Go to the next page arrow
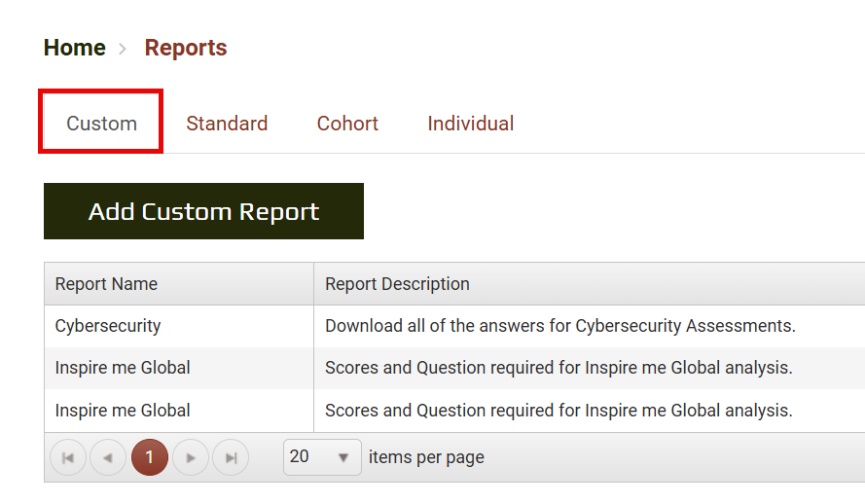 pyautogui.click(x=191, y=457)
